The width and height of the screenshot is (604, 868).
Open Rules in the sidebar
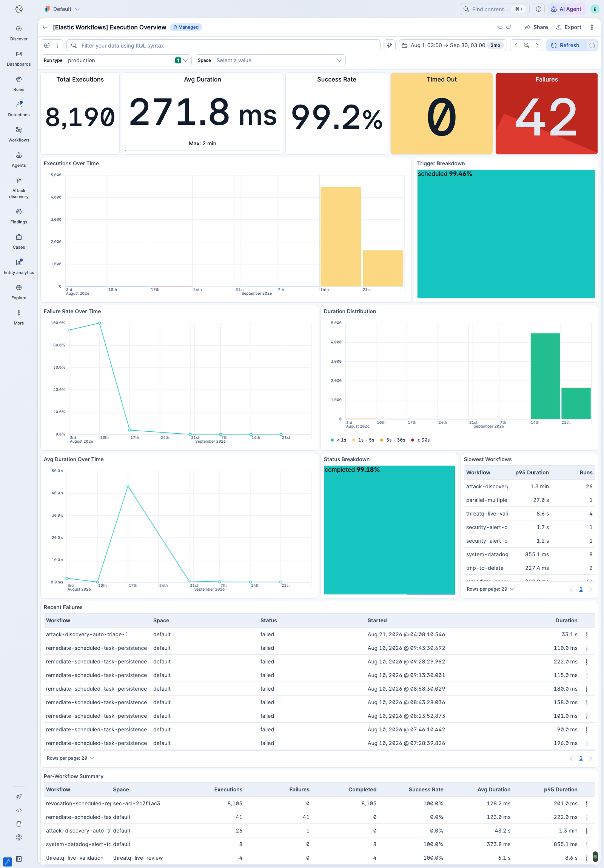tap(18, 84)
